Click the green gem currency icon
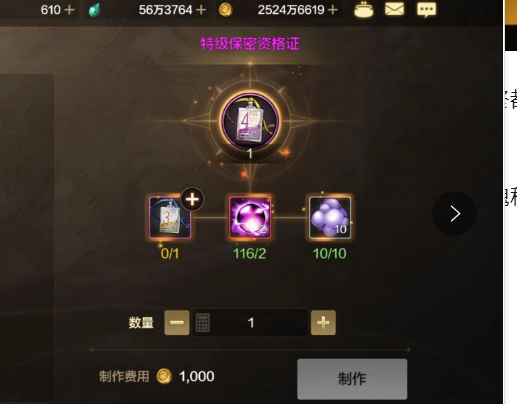 (x=94, y=10)
